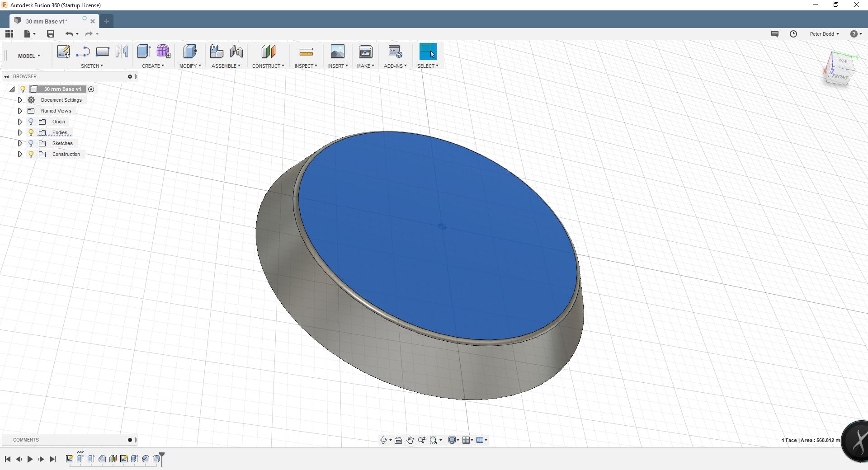
Task: Click the construction plane feature in the timeline
Action: (113, 459)
